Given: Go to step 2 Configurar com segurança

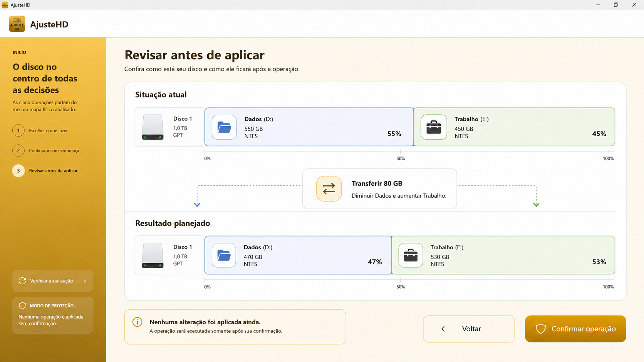Looking at the screenshot, I should (x=46, y=150).
